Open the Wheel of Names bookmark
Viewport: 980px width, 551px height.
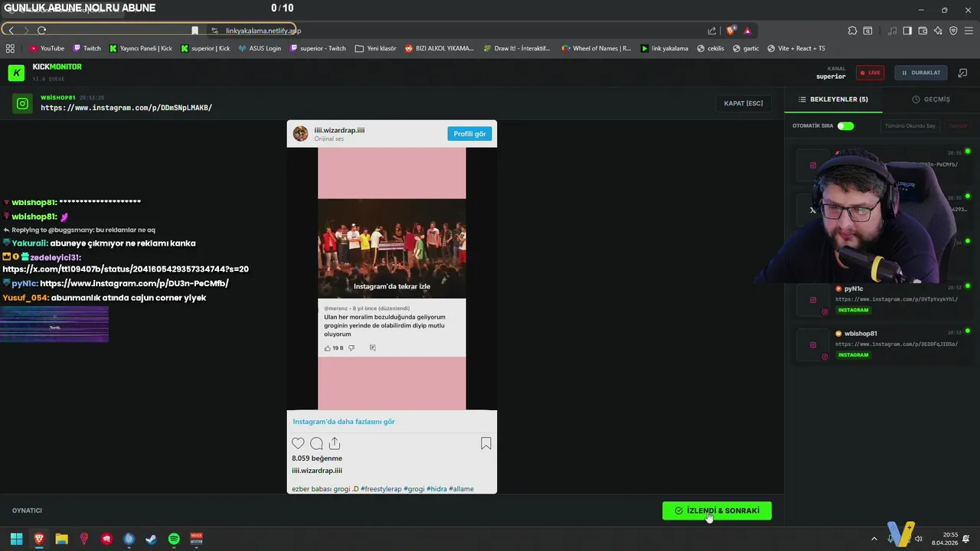[596, 48]
